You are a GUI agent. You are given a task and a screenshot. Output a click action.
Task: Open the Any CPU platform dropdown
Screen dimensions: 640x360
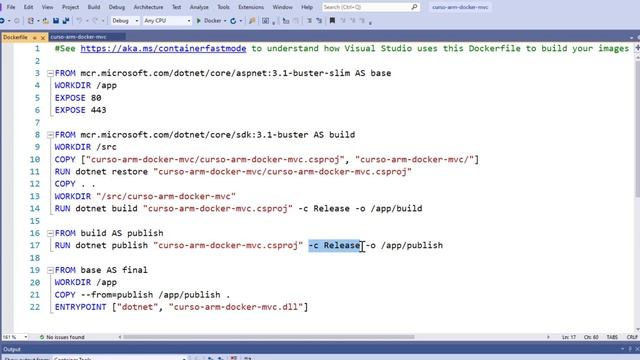tap(167, 21)
